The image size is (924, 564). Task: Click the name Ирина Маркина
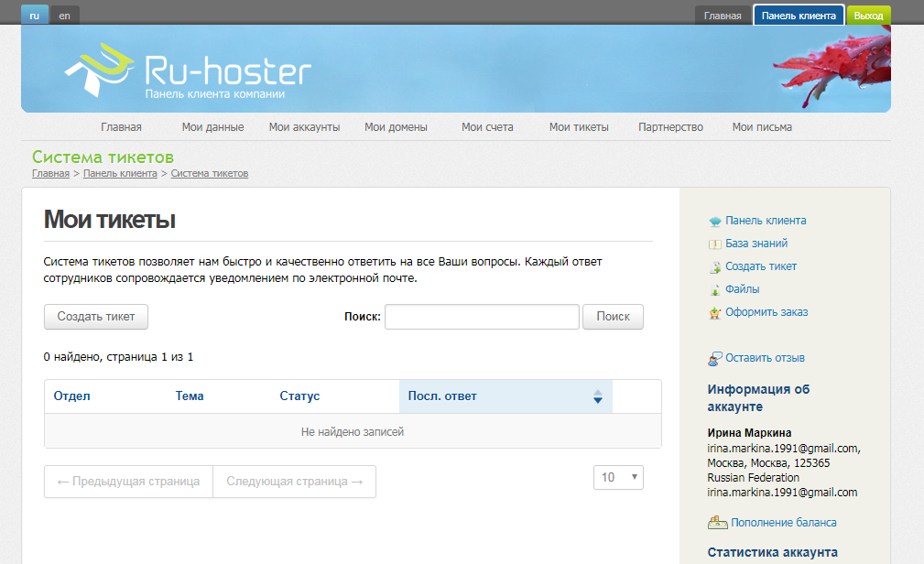[x=750, y=433]
